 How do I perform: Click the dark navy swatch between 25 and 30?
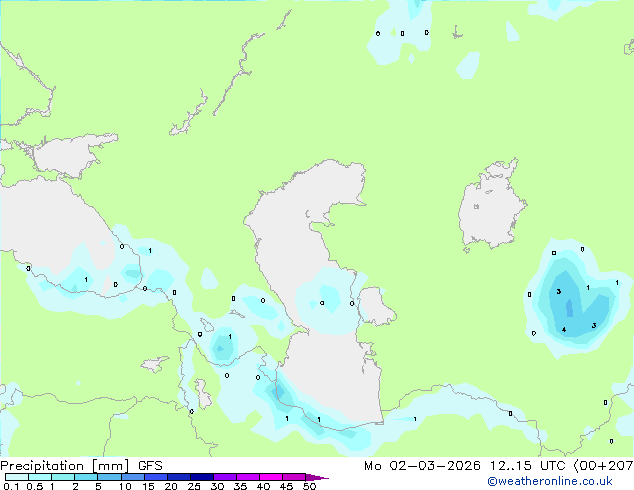(x=202, y=477)
